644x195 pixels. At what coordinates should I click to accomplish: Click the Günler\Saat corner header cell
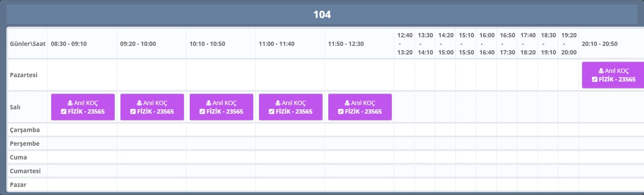(x=28, y=44)
